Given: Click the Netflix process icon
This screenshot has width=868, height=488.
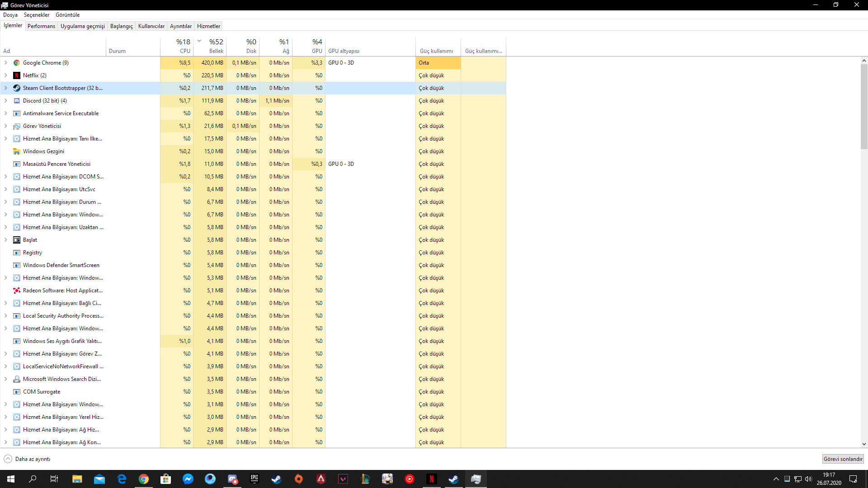Looking at the screenshot, I should click(17, 75).
